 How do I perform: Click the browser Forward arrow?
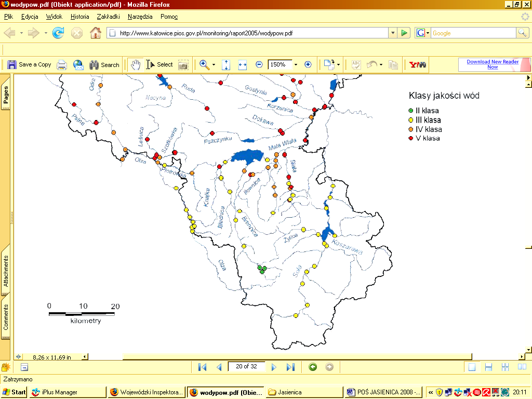[x=33, y=33]
